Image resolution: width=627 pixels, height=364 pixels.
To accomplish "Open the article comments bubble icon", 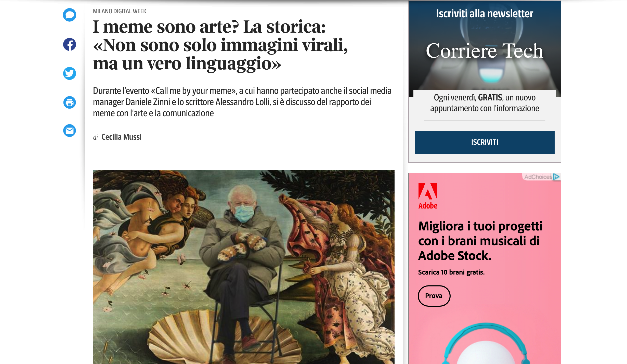I will coord(70,15).
